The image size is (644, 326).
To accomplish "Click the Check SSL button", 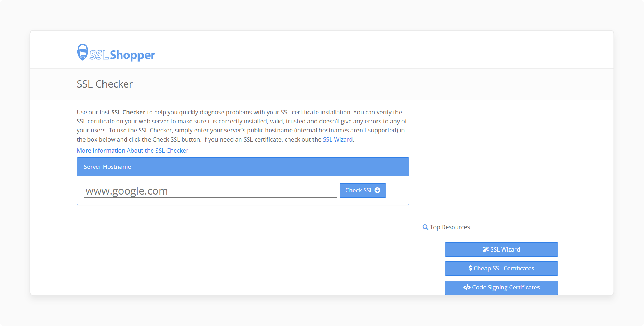I will [x=362, y=190].
